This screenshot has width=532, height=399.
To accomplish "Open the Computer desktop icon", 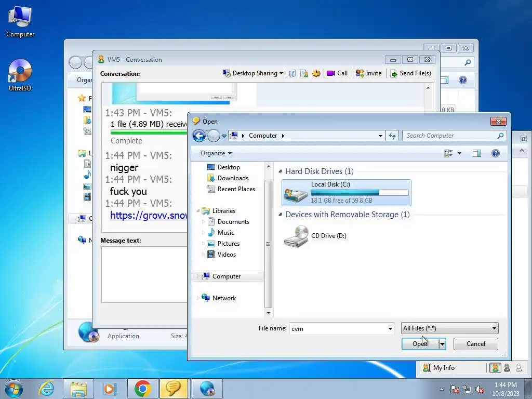I will click(20, 22).
